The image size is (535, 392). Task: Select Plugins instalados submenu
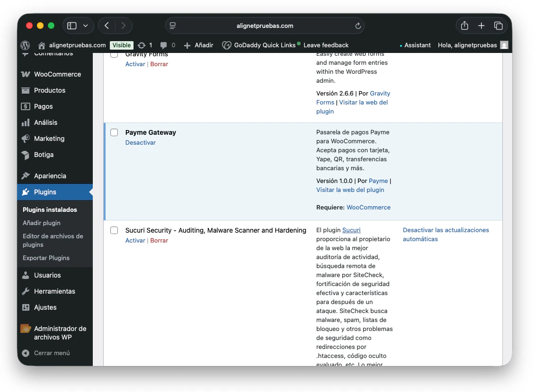(50, 209)
